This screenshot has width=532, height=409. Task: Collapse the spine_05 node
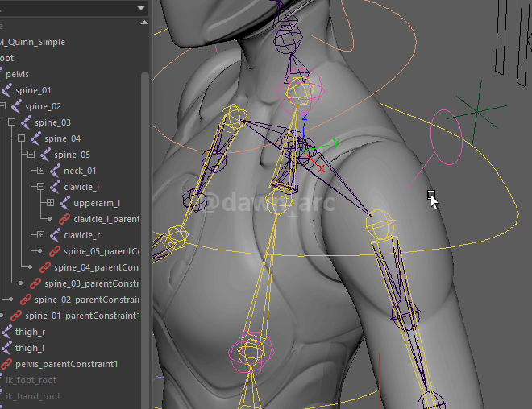31,155
